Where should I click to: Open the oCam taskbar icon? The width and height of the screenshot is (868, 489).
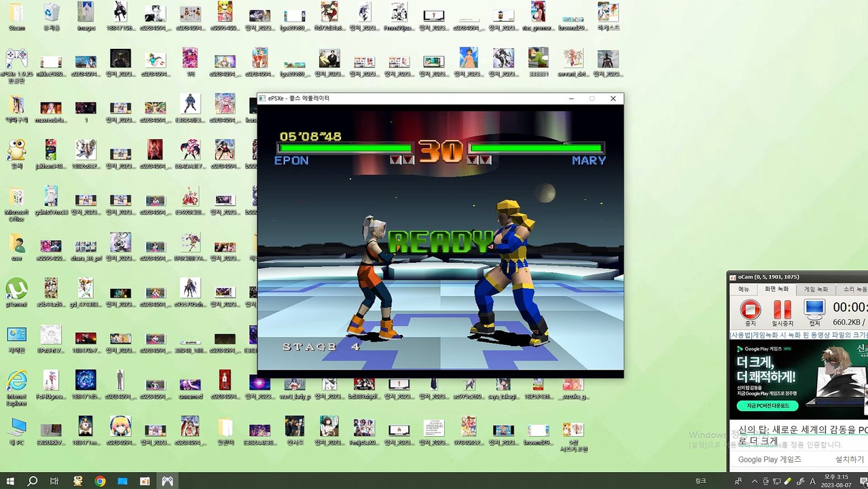[x=145, y=481]
